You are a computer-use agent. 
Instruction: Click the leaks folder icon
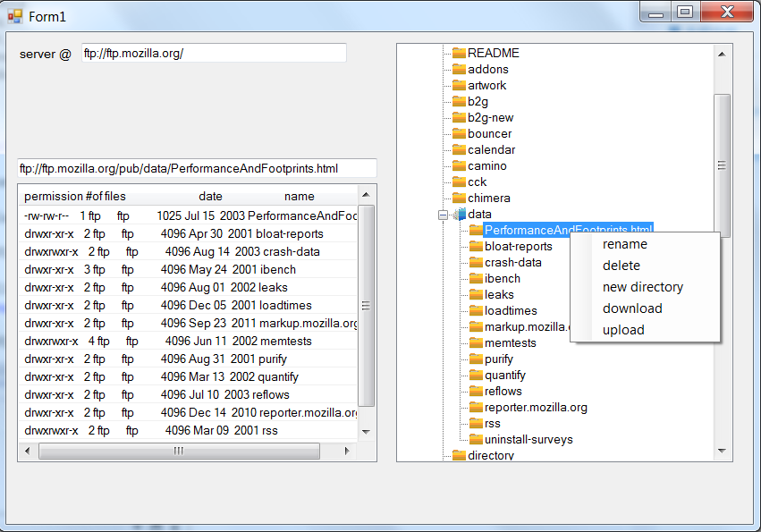click(476, 295)
